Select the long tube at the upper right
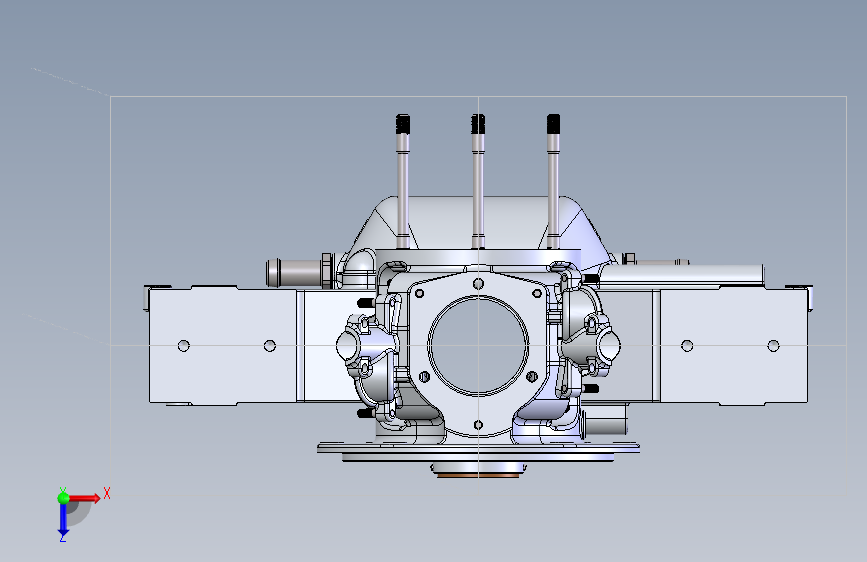 coord(682,274)
